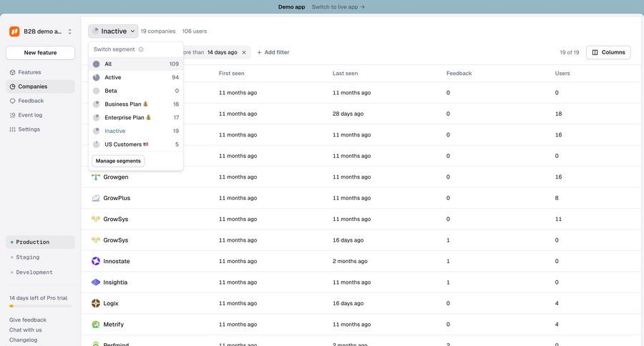Click the Logix logo icon
The width and height of the screenshot is (644, 346).
[x=96, y=303]
